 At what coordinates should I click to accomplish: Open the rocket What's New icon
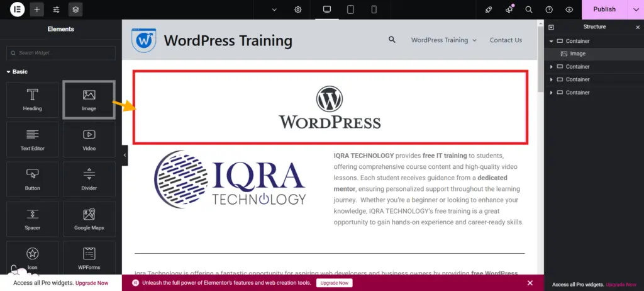489,9
